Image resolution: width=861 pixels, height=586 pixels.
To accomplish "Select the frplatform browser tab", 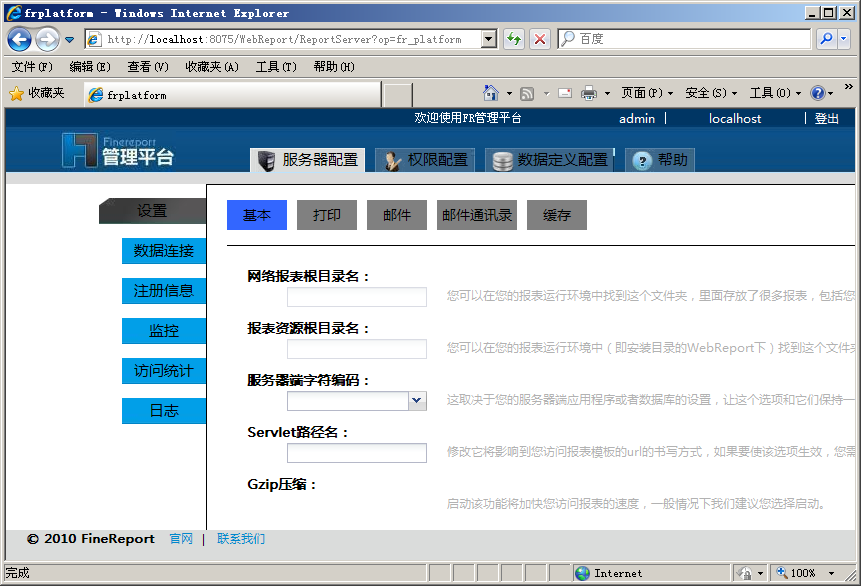I will pyautogui.click(x=232, y=94).
